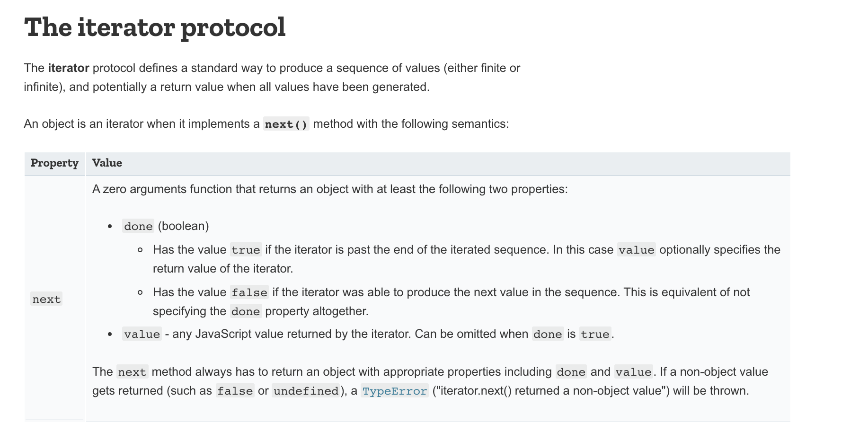Click the false code after 'such as'

click(x=235, y=391)
